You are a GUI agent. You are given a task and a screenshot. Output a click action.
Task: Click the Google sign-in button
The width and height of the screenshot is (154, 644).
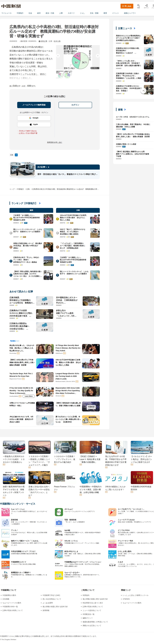[x=34, y=118]
